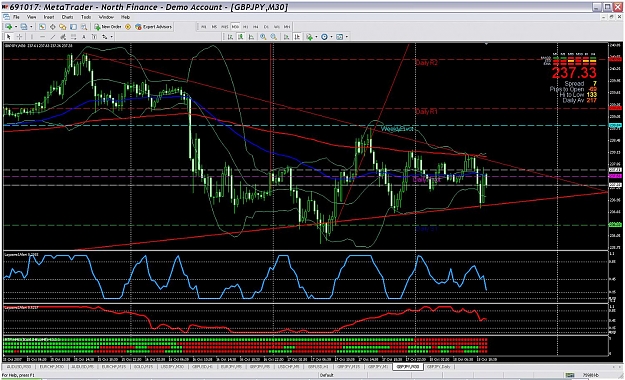Open the Navigator panel icon
Image resolution: width=625 pixels, height=380 pixels.
[63, 27]
